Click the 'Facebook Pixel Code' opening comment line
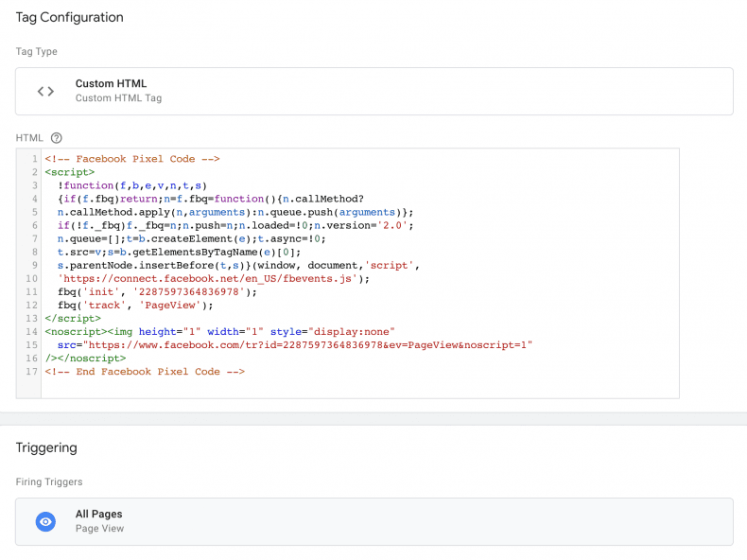 [132, 159]
